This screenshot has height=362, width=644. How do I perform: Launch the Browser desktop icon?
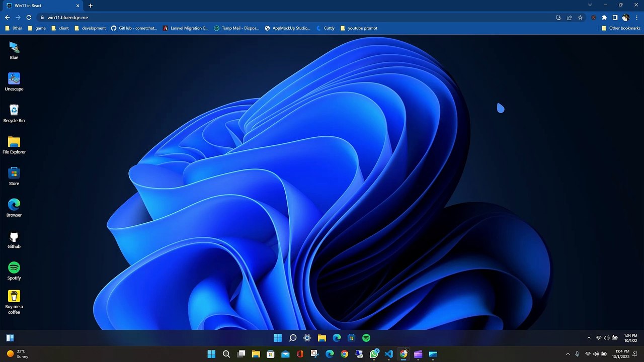pyautogui.click(x=14, y=208)
